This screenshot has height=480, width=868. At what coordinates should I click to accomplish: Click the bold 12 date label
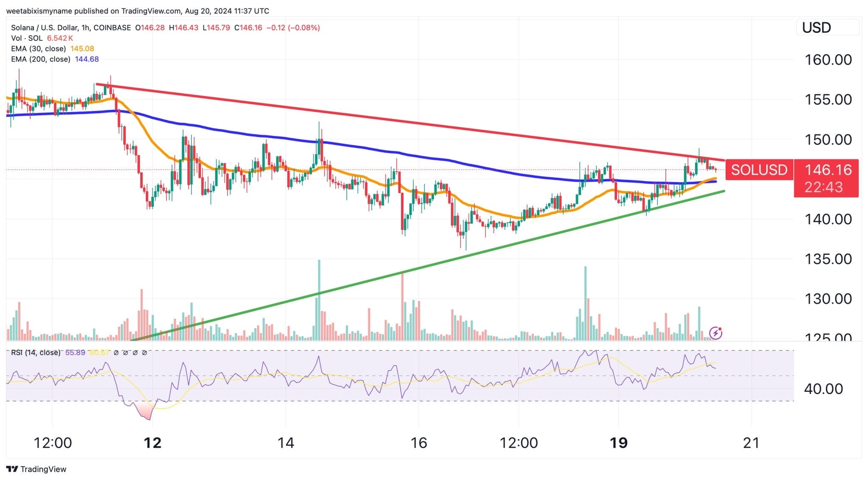pos(153,443)
